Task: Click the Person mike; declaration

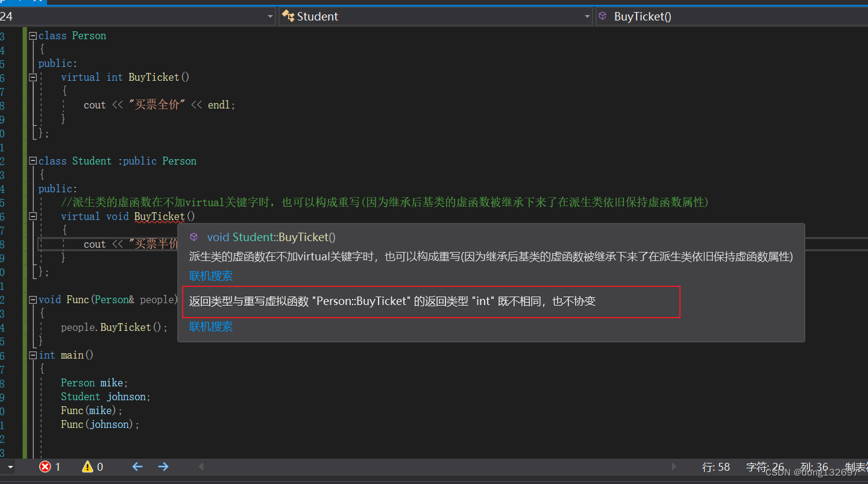Action: tap(95, 383)
